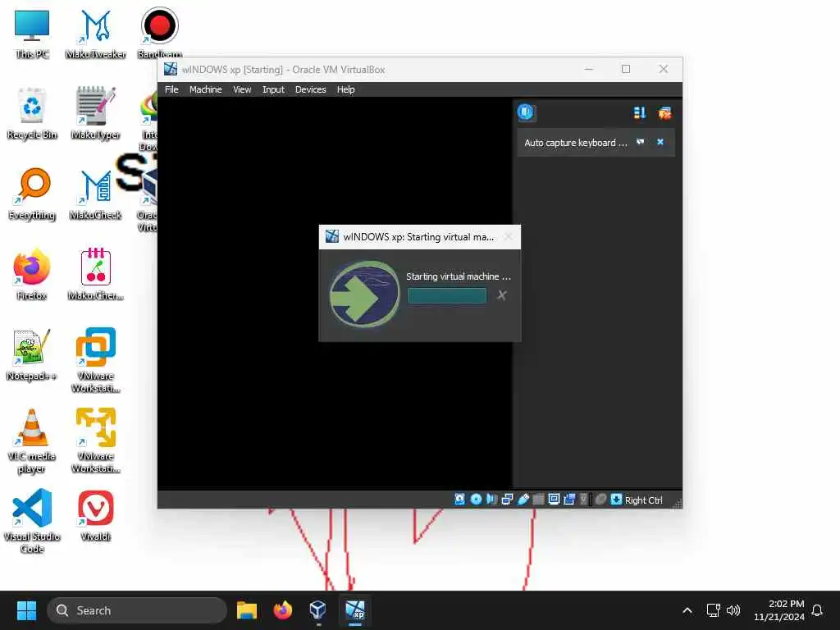Image resolution: width=840 pixels, height=630 pixels.
Task: Click the notification ordering icon in notification panel
Action: pyautogui.click(x=640, y=112)
